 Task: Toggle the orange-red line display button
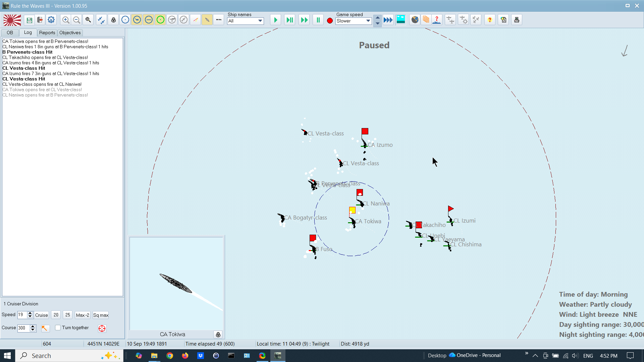point(195,20)
